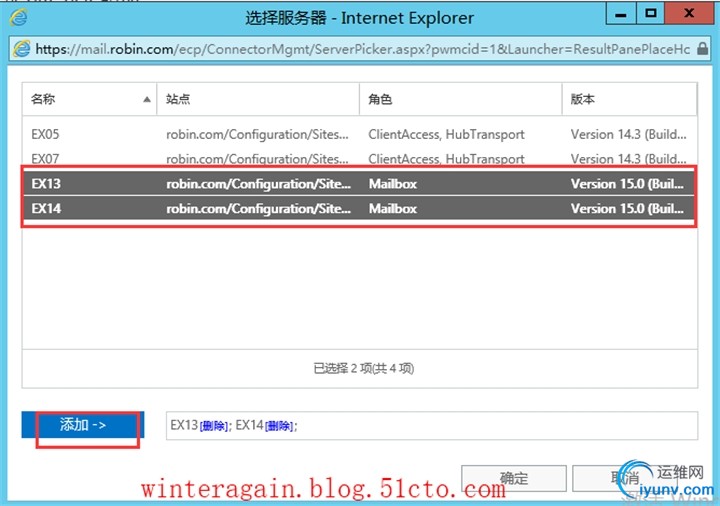The width and height of the screenshot is (720, 506).
Task: Minimize the 选择服务器 window
Action: pyautogui.click(x=621, y=14)
